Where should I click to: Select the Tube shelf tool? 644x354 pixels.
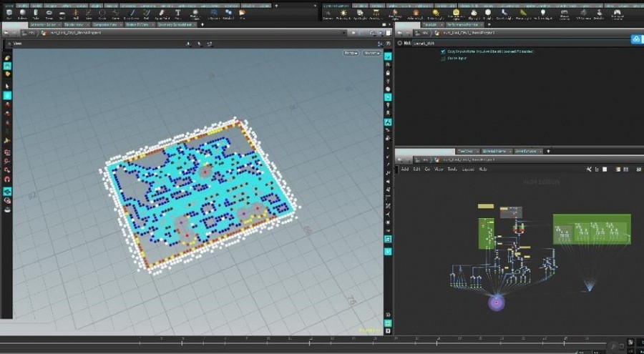click(x=36, y=14)
